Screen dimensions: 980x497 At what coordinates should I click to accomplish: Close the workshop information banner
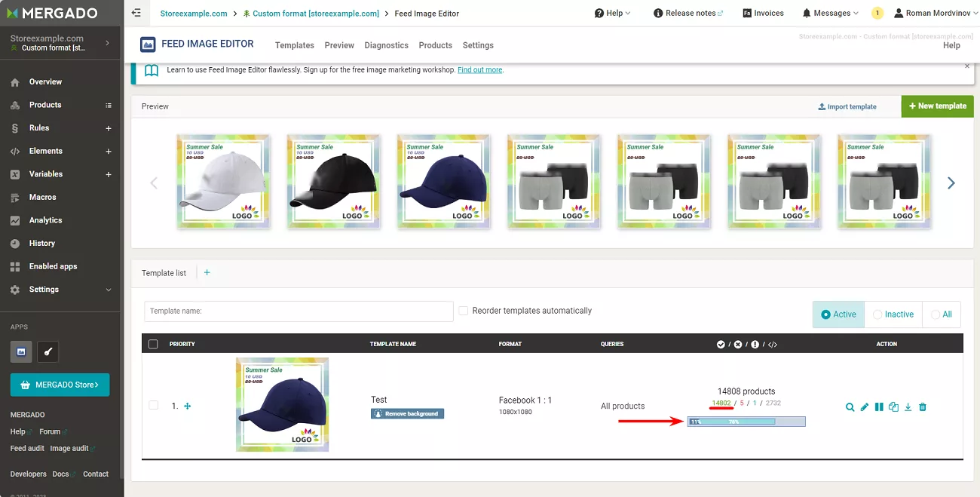[967, 66]
